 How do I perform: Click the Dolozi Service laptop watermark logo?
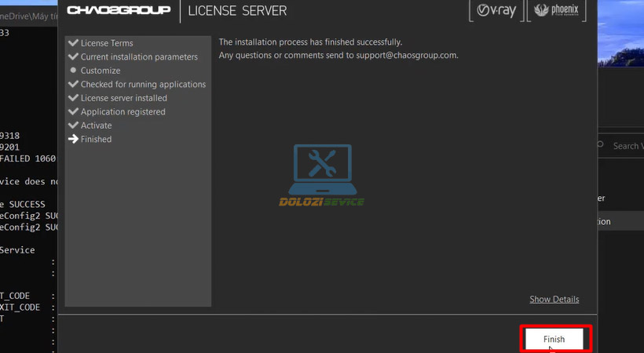coord(321,174)
